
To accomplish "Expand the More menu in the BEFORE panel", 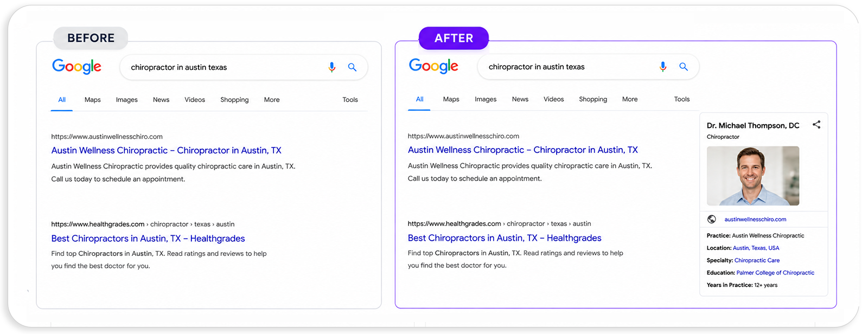I will coord(272,100).
